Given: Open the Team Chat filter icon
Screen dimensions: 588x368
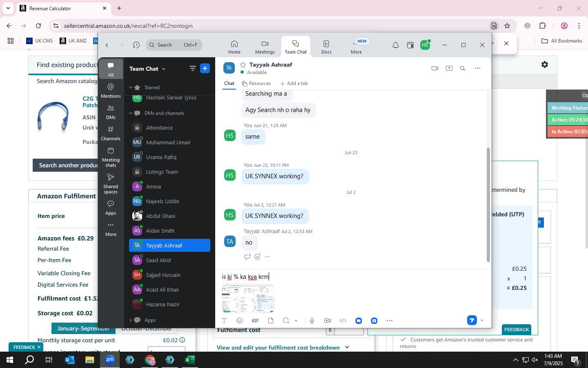Looking at the screenshot, I should click(x=192, y=68).
